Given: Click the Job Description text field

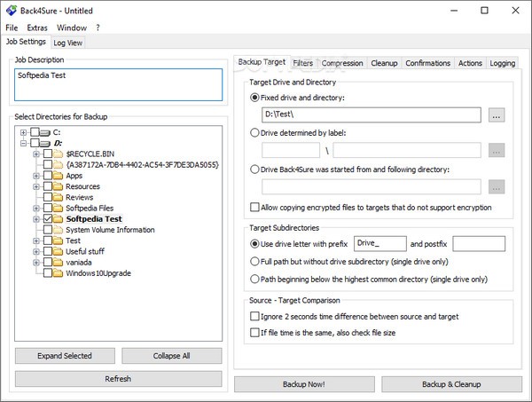Looking at the screenshot, I should [x=118, y=84].
